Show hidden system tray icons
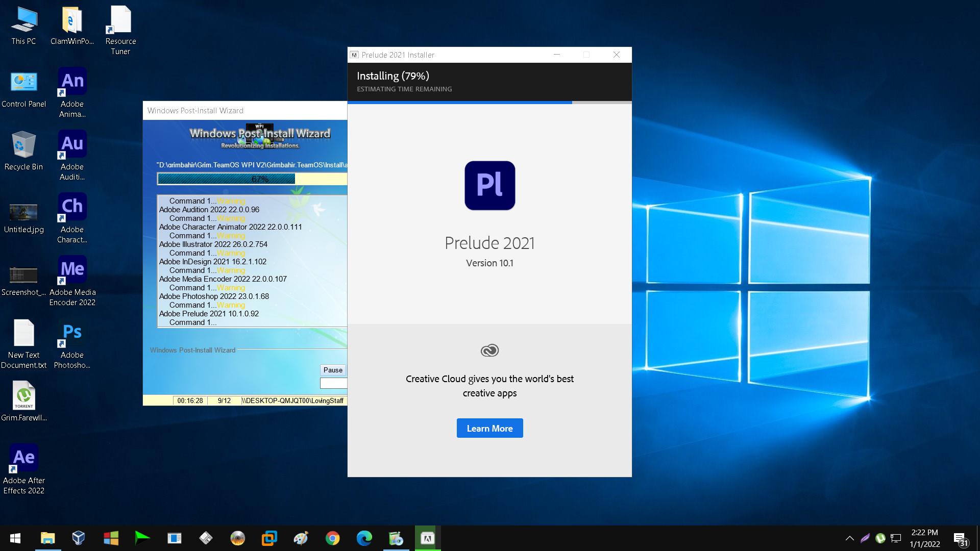The height and width of the screenshot is (551, 980). (x=850, y=538)
